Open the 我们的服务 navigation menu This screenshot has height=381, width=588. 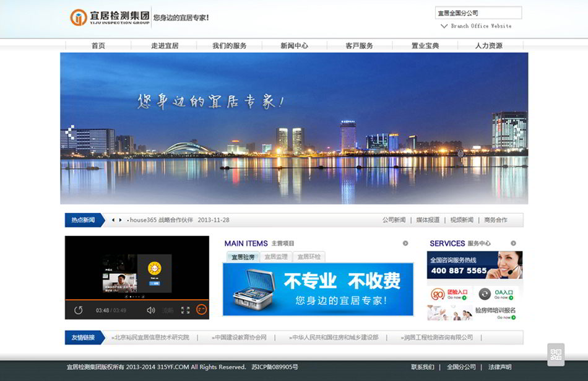(x=229, y=46)
